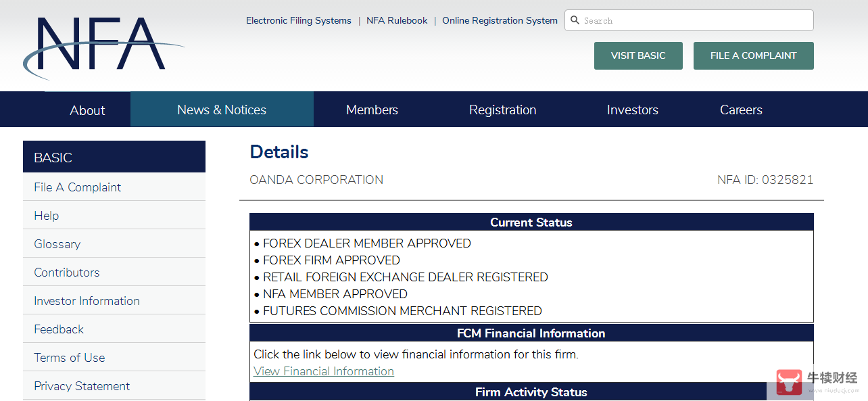868x401 pixels.
Task: Open Electronic Filing Systems link
Action: pos(299,21)
